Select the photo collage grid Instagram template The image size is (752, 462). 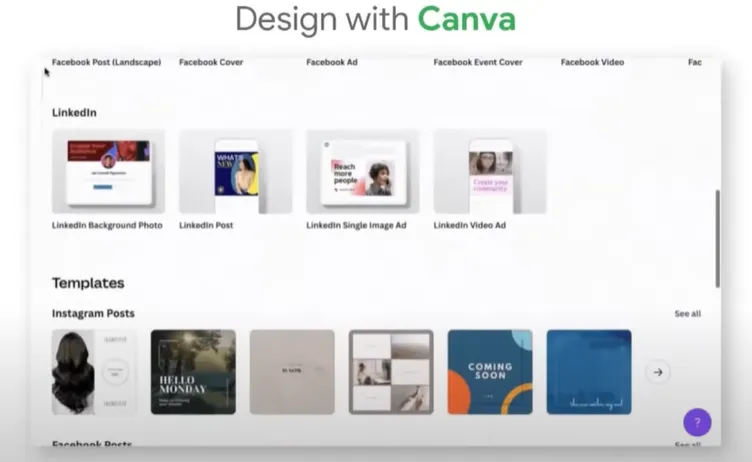391,372
